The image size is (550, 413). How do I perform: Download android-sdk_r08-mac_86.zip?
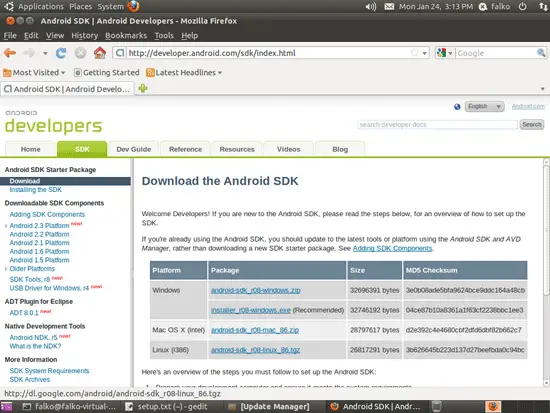point(255,330)
